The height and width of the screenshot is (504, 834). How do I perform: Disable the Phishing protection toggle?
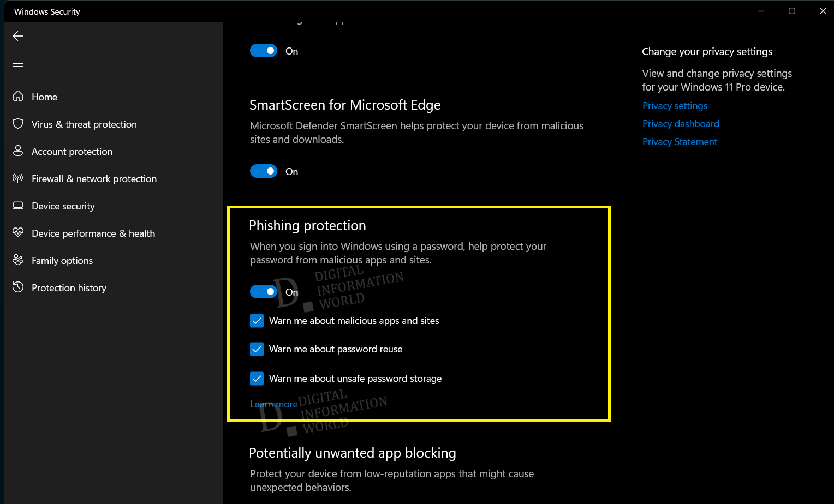[x=264, y=292]
